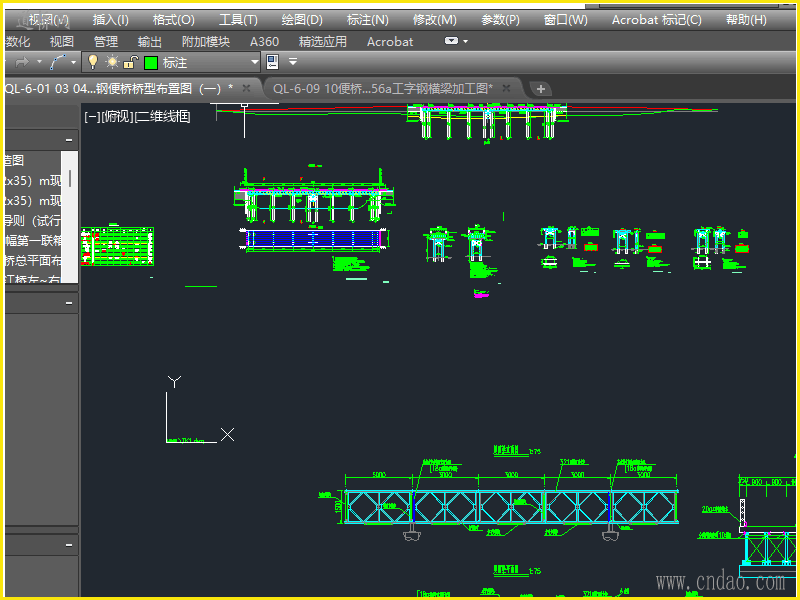
Task: Click the plus button for new drawing tab
Action: tap(541, 89)
